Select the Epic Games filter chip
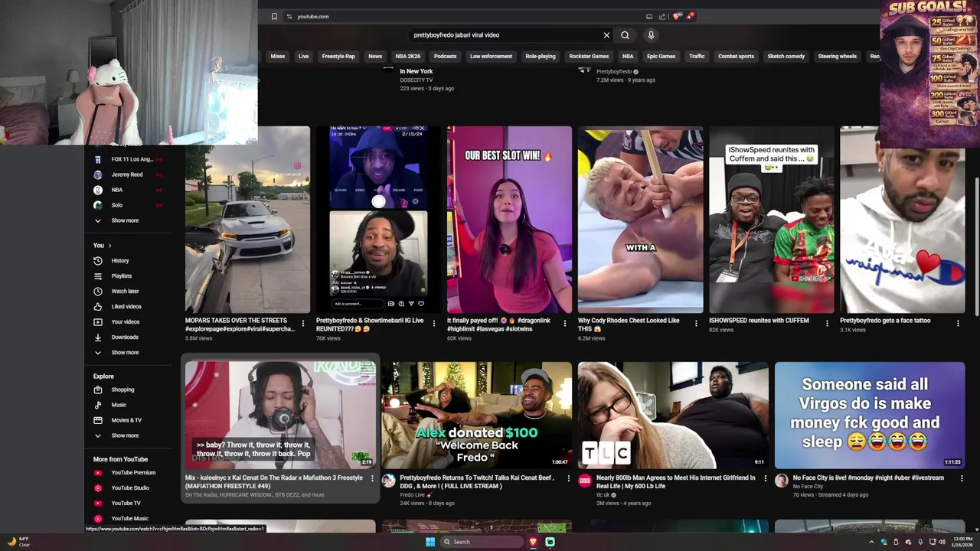Image resolution: width=980 pixels, height=551 pixels. [x=661, y=56]
